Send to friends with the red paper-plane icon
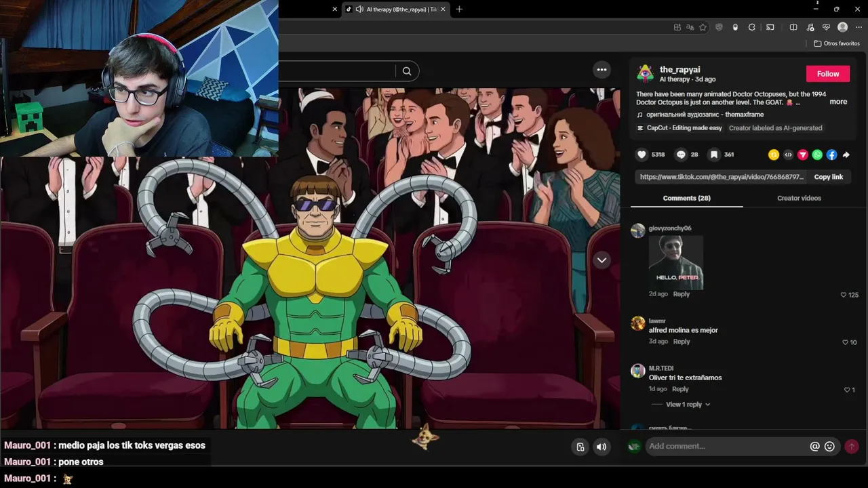 point(803,155)
